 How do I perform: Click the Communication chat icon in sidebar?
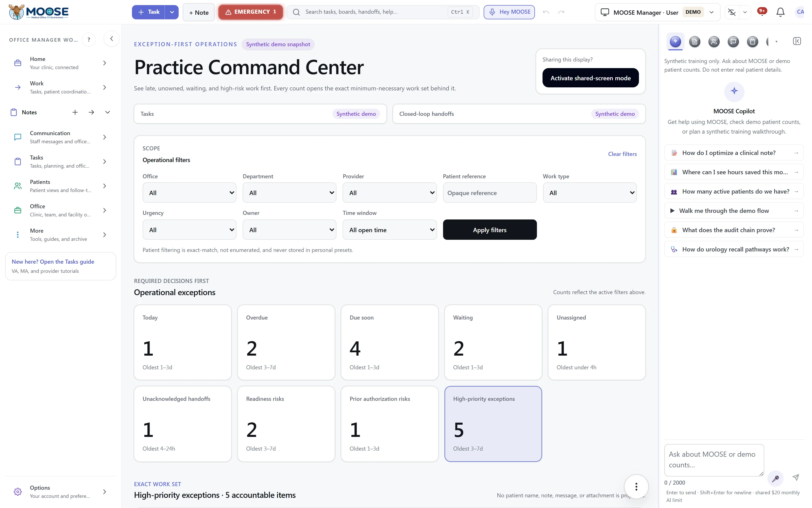[x=18, y=137]
